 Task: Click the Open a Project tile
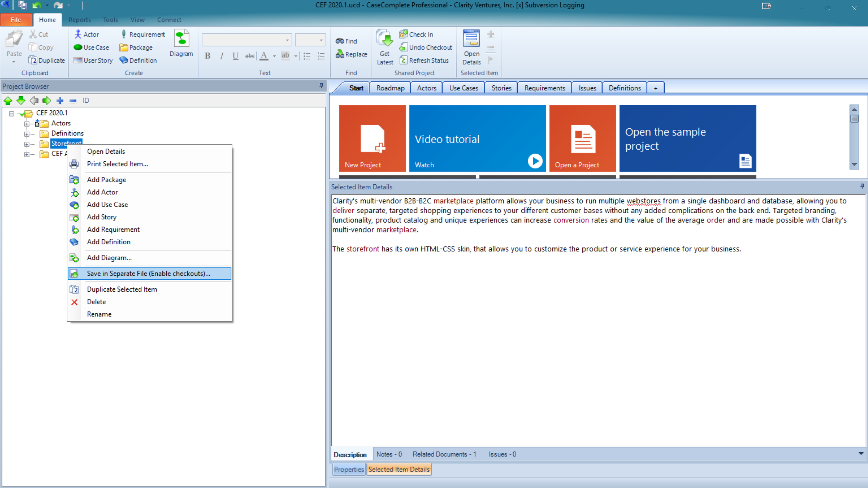pos(583,138)
